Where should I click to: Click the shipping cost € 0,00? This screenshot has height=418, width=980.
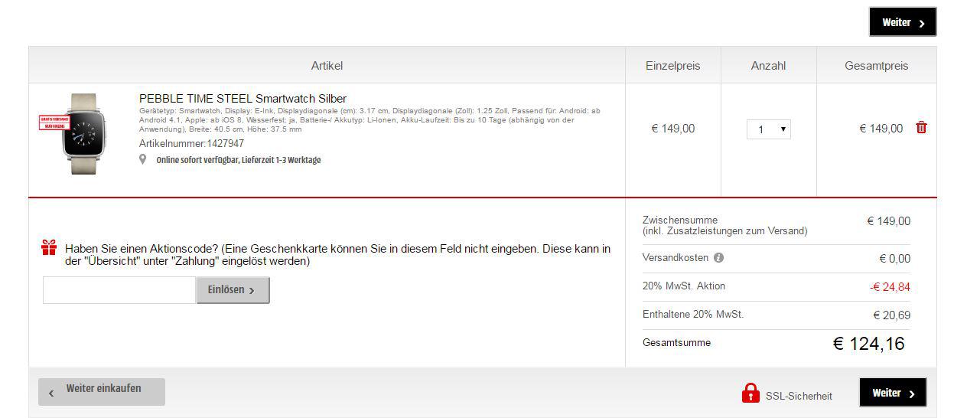(895, 259)
